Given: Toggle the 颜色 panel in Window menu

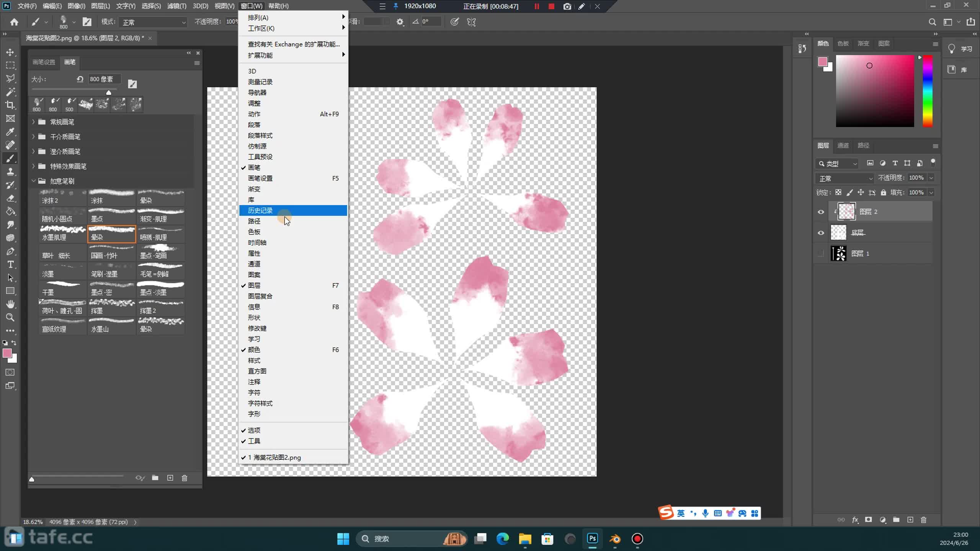Looking at the screenshot, I should coord(293,350).
